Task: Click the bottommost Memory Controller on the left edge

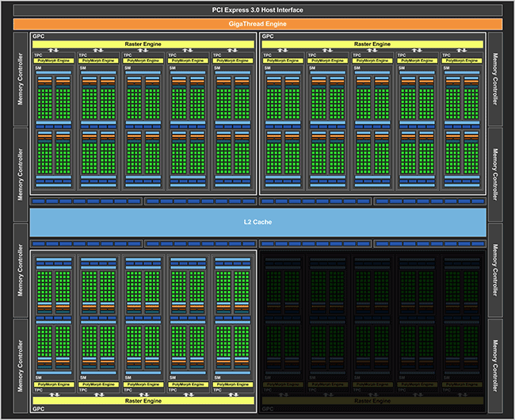Action: (21, 365)
